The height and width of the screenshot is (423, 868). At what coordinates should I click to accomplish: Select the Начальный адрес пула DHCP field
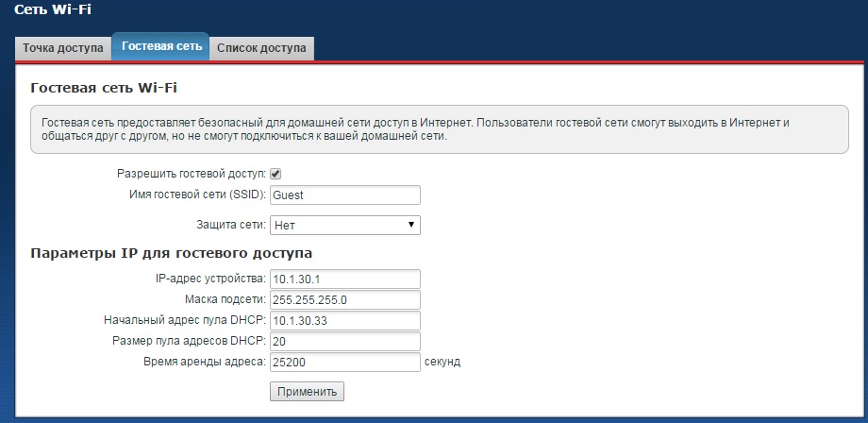click(x=344, y=320)
